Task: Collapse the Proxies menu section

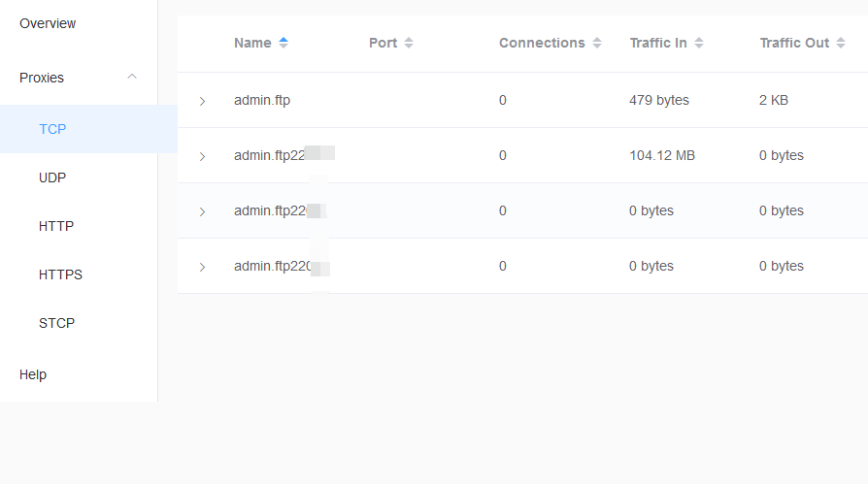Action: click(133, 78)
